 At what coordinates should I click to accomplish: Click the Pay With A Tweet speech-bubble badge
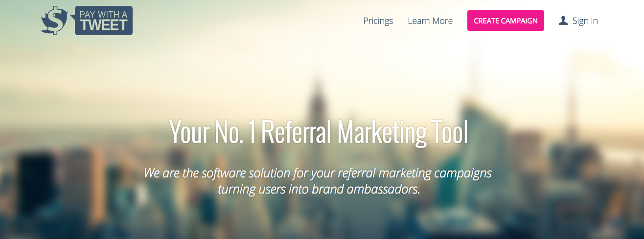click(103, 21)
